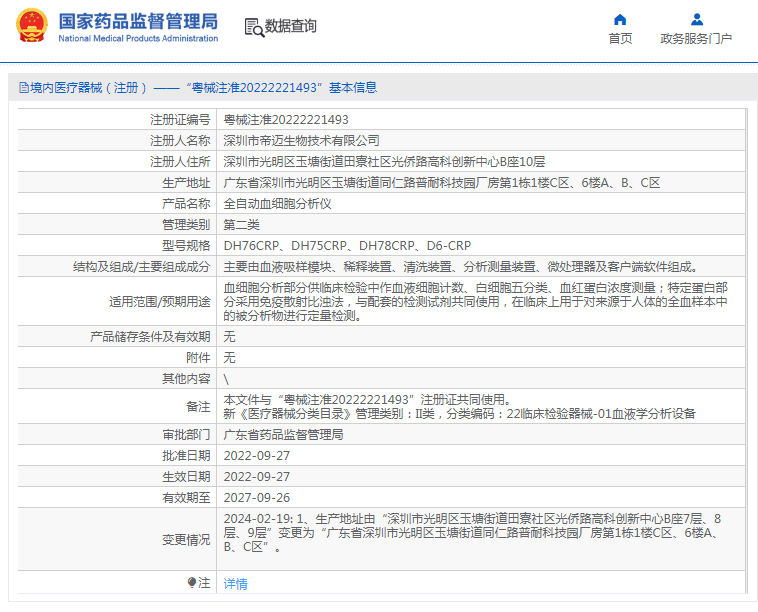Click the lightbulb icon beside 注

pyautogui.click(x=192, y=582)
